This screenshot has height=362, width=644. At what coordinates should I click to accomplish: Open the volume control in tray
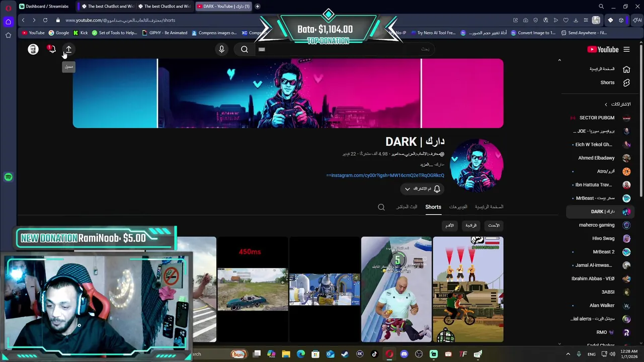click(x=612, y=354)
